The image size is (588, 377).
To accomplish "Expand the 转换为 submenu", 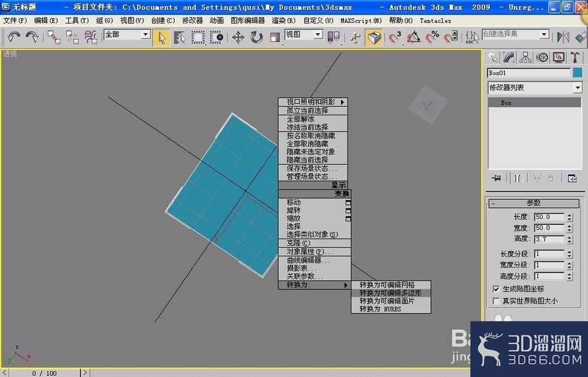I will pyautogui.click(x=314, y=285).
